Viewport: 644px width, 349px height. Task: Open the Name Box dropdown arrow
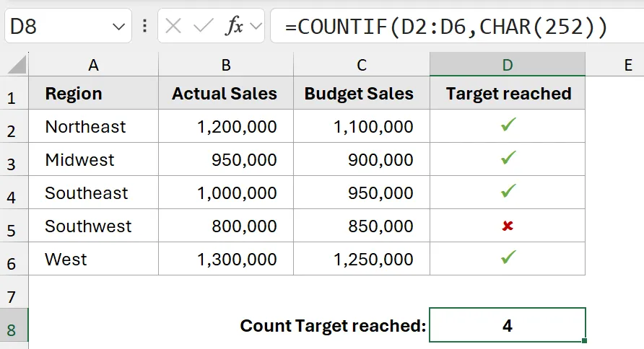118,27
